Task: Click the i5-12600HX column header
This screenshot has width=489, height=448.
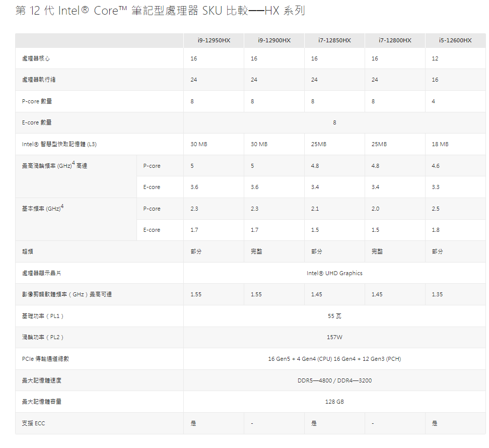Action: click(x=455, y=40)
